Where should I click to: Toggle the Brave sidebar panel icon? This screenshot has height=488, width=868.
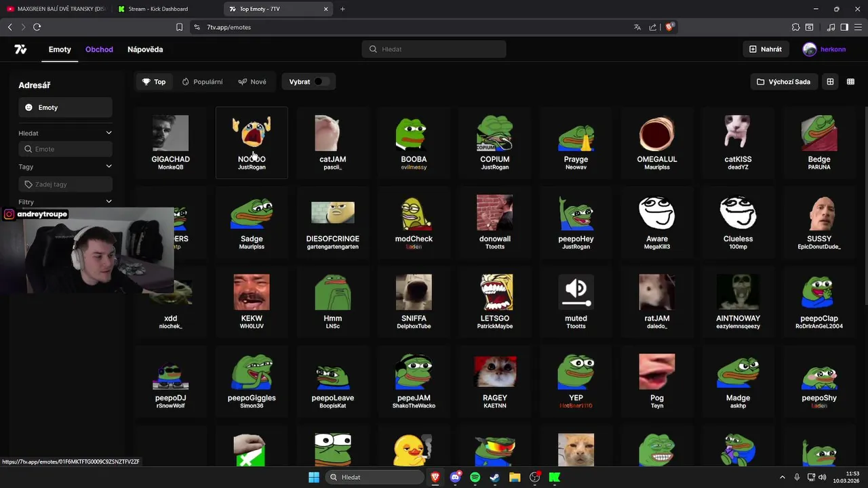tap(844, 27)
